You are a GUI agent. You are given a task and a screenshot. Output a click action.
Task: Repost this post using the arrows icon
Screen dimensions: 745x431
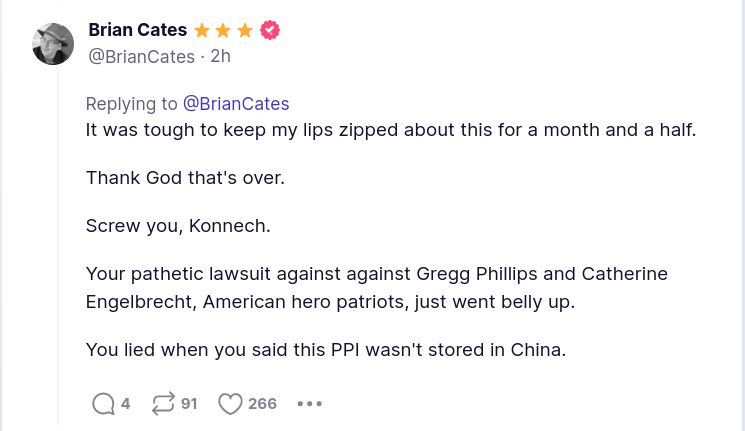coord(162,404)
